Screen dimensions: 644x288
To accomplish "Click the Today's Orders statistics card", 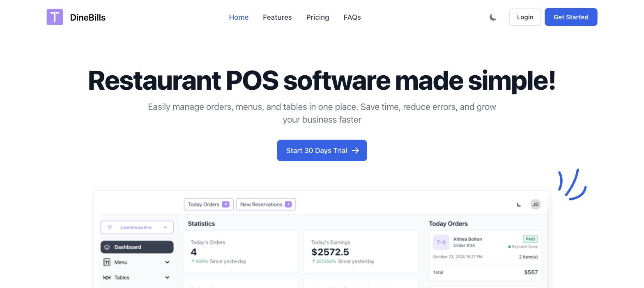I will click(240, 252).
